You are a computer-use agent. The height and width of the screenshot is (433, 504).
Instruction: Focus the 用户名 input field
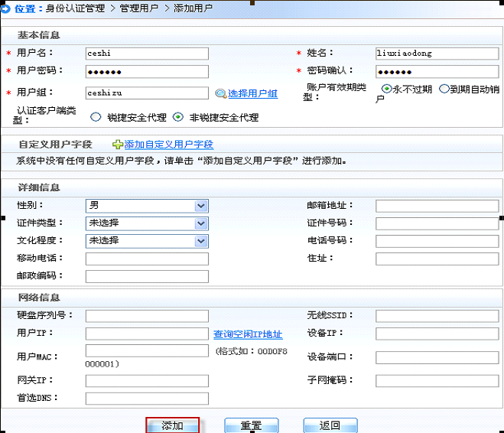pos(147,54)
